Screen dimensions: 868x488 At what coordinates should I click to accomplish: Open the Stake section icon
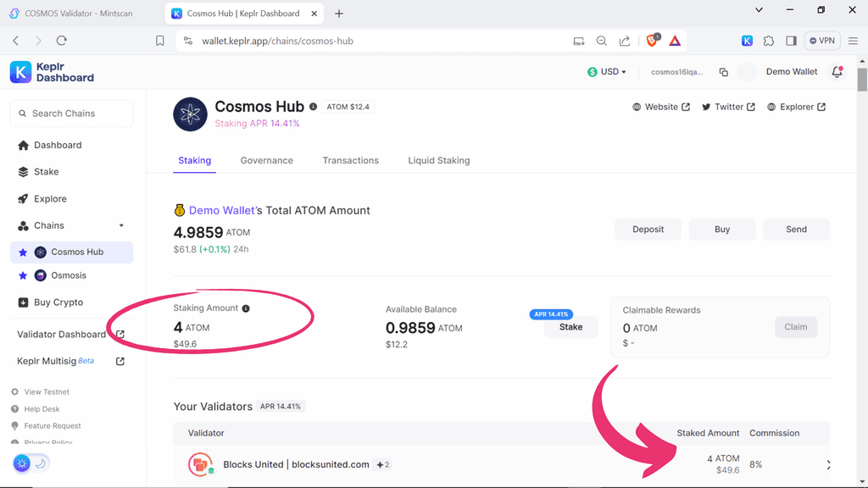[x=23, y=171]
